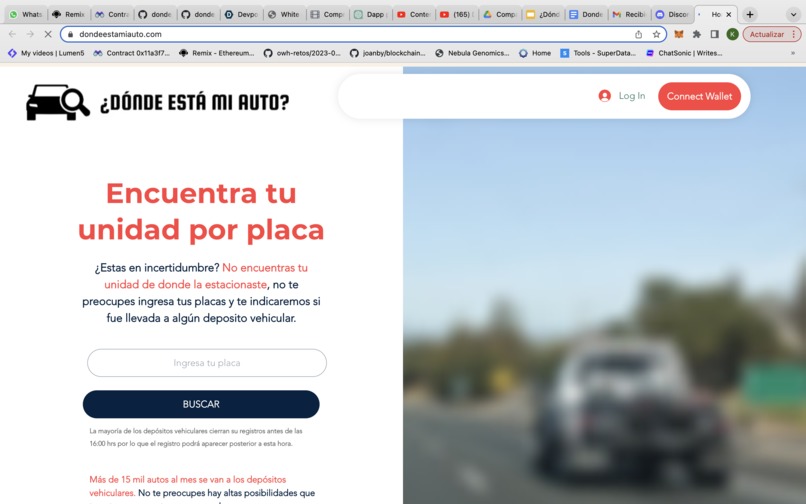Screen dimensions: 806x504
Task: Switch to the Comp film-icon tab
Action: [x=327, y=14]
